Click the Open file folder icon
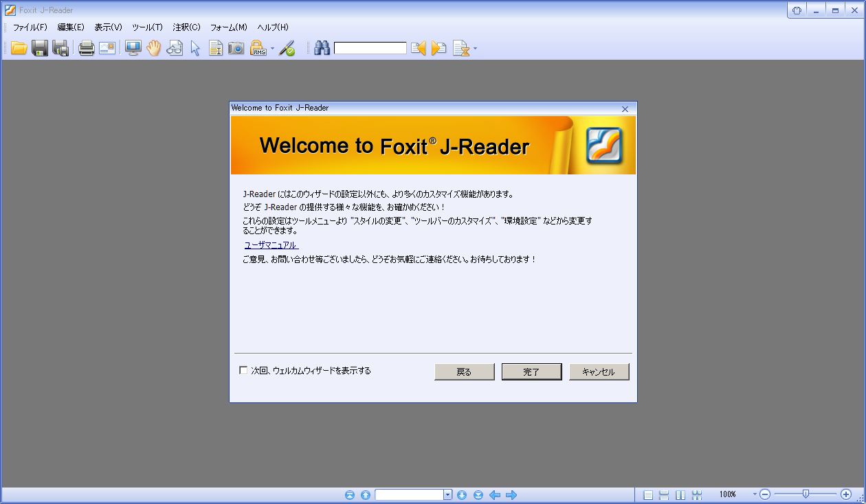The image size is (866, 504). pos(19,48)
